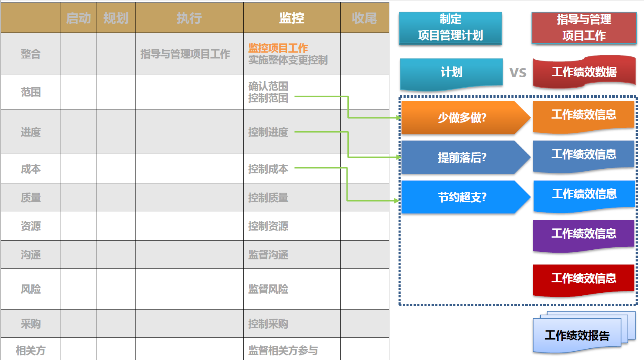This screenshot has height=360, width=644.
Task: Select the 规划 column header
Action: pos(116,18)
